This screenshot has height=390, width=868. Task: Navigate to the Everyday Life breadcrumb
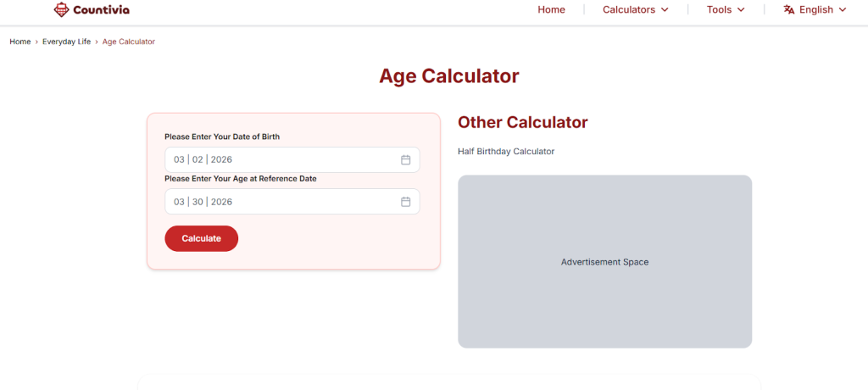tap(67, 42)
